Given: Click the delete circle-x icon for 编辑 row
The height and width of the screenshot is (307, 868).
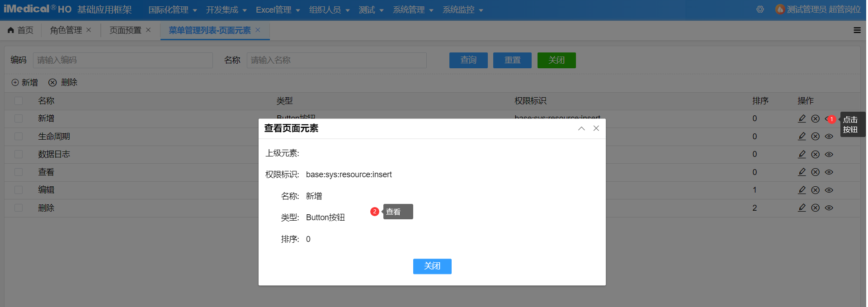Looking at the screenshot, I should coord(816,190).
